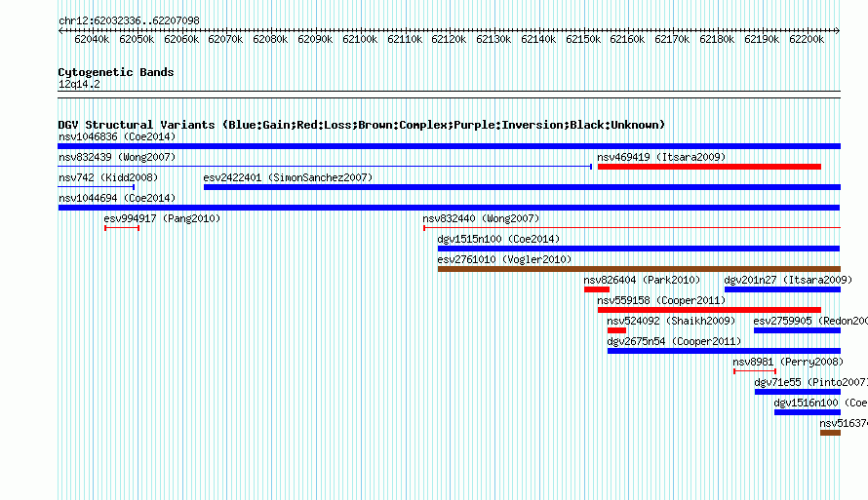Image resolution: width=868 pixels, height=500 pixels.
Task: Click the 62140k ruler marker
Action: pyautogui.click(x=538, y=39)
